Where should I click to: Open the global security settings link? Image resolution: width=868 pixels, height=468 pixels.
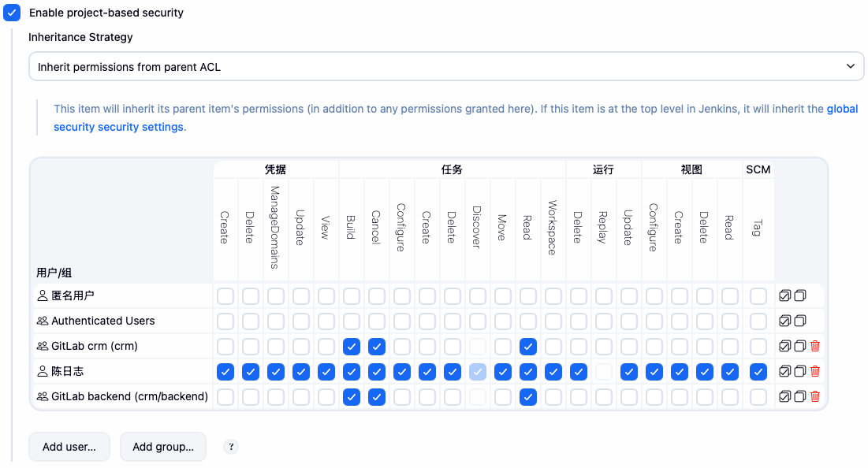[x=118, y=127]
